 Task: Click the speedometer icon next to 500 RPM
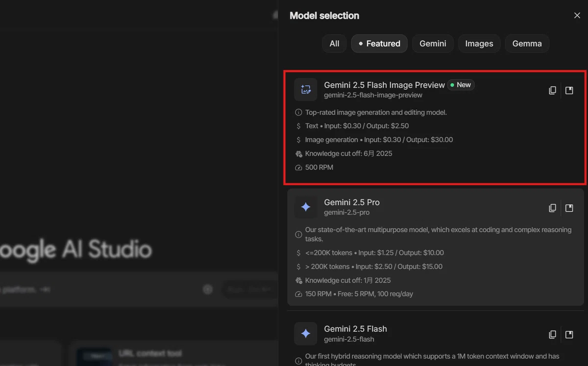pos(298,168)
